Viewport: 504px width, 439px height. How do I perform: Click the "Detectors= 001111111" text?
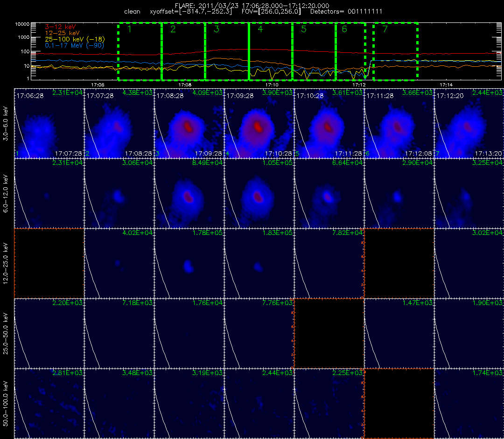click(346, 12)
